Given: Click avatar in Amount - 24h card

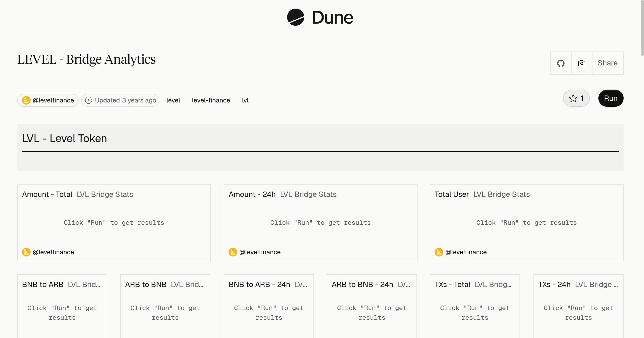Looking at the screenshot, I should [233, 252].
